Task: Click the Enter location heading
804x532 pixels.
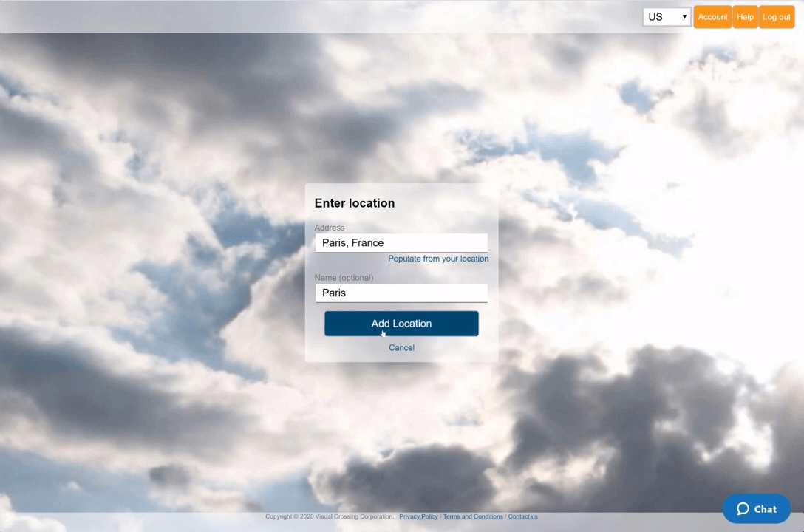Action: [355, 203]
